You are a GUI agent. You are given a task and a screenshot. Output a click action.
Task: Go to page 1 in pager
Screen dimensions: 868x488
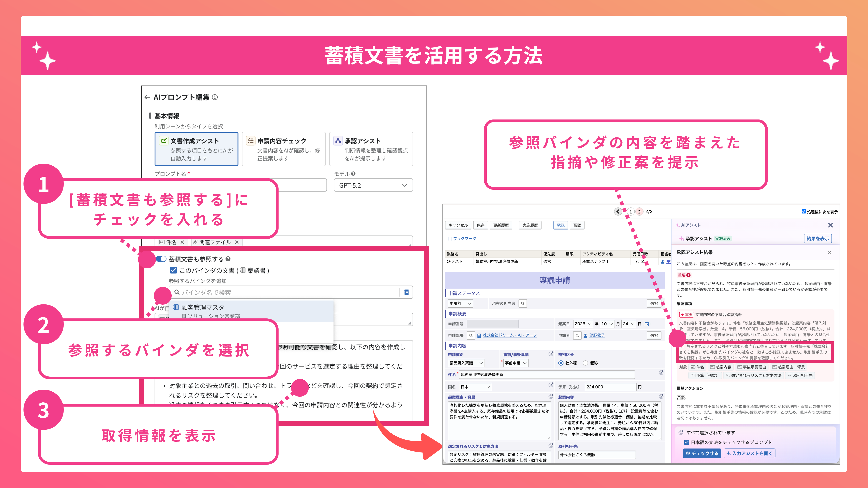click(630, 212)
